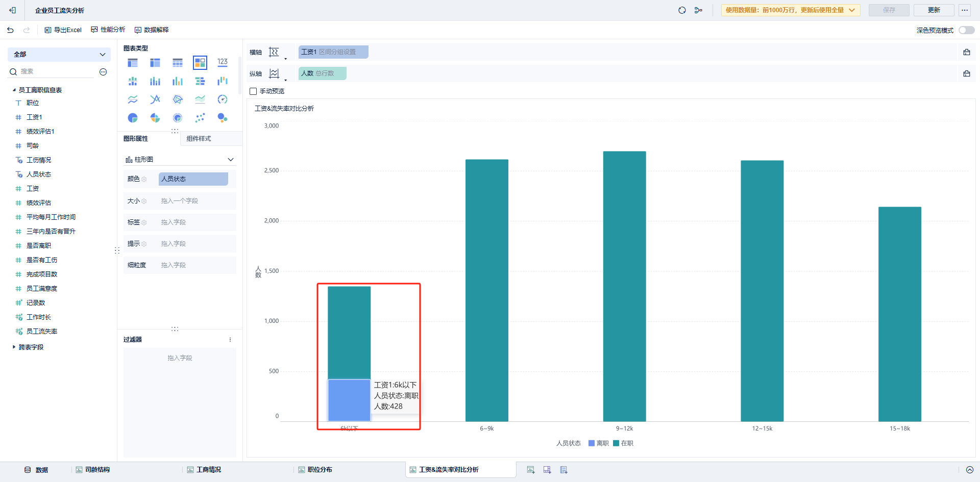Pick the scatter plot chart type
The image size is (980, 482).
click(200, 118)
